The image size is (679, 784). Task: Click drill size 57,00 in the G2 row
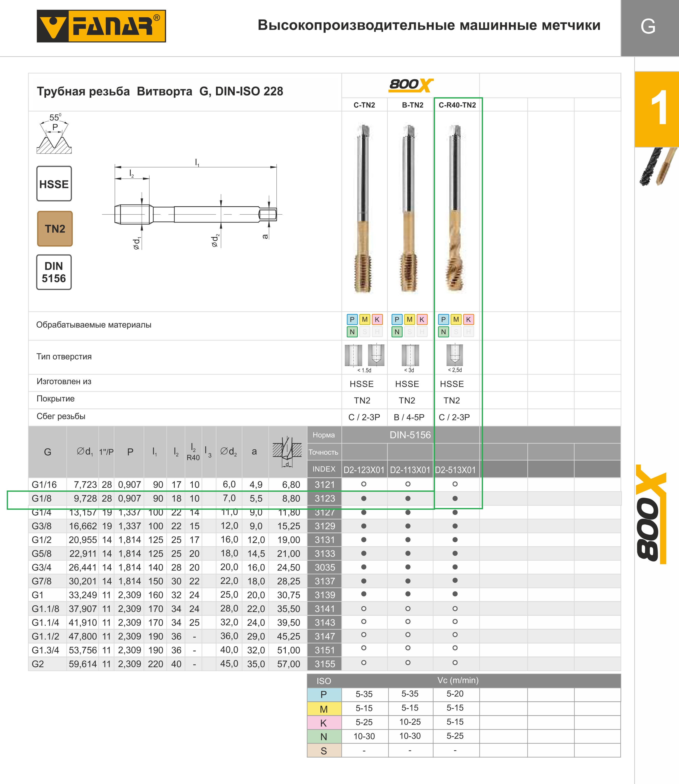click(x=288, y=664)
